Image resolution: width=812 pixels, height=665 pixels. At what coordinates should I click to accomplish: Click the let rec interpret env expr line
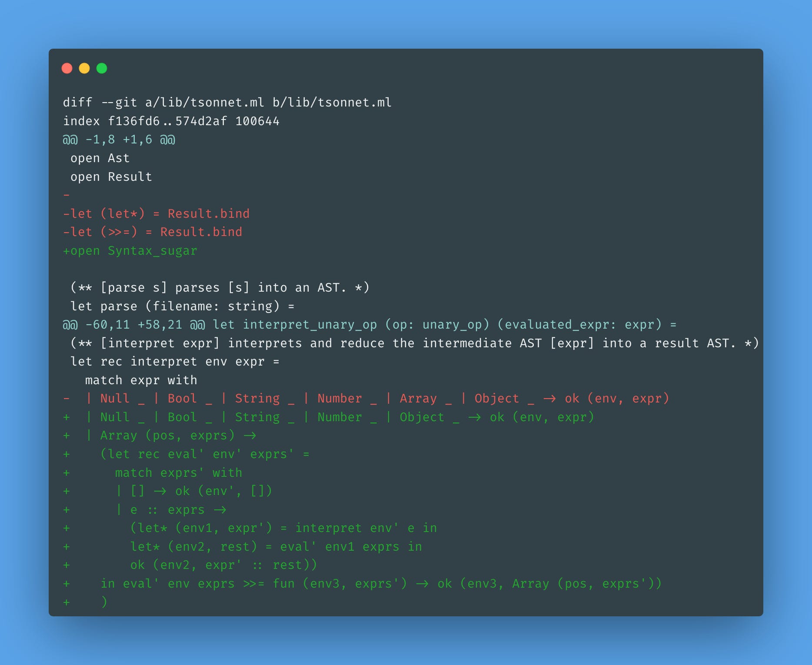[x=175, y=362]
